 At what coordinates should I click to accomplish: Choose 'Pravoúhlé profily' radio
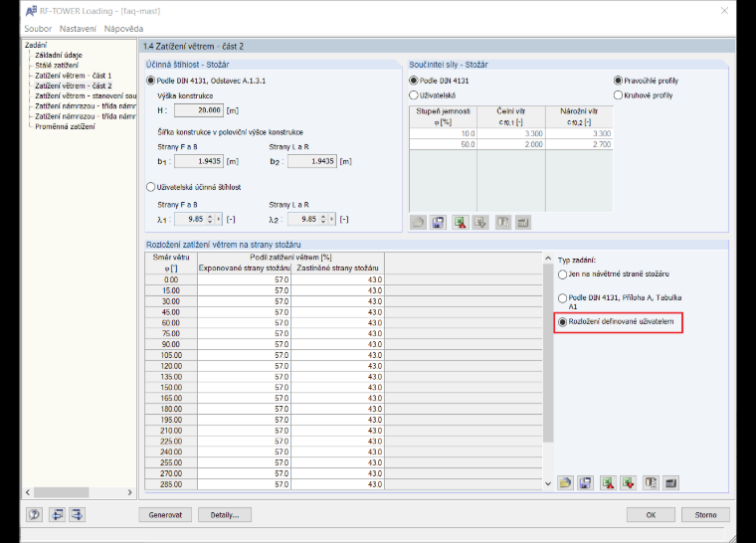click(618, 81)
